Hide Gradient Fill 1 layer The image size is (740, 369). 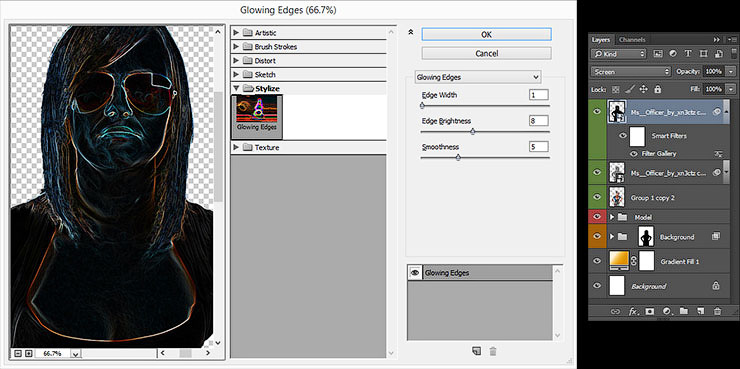[597, 261]
